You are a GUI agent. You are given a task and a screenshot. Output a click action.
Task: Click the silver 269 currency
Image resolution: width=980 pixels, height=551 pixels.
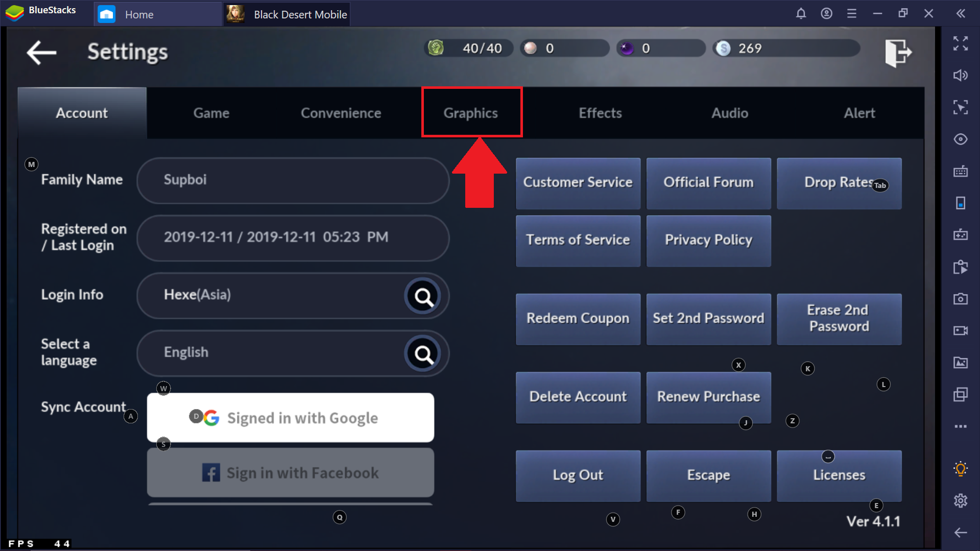point(786,48)
